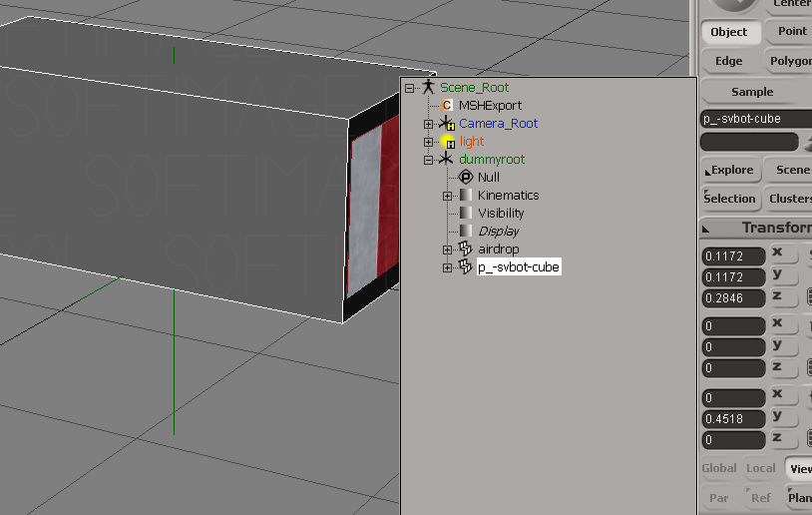Activate the Point selection filter
Viewport: 812px width, 515px height.
790,31
